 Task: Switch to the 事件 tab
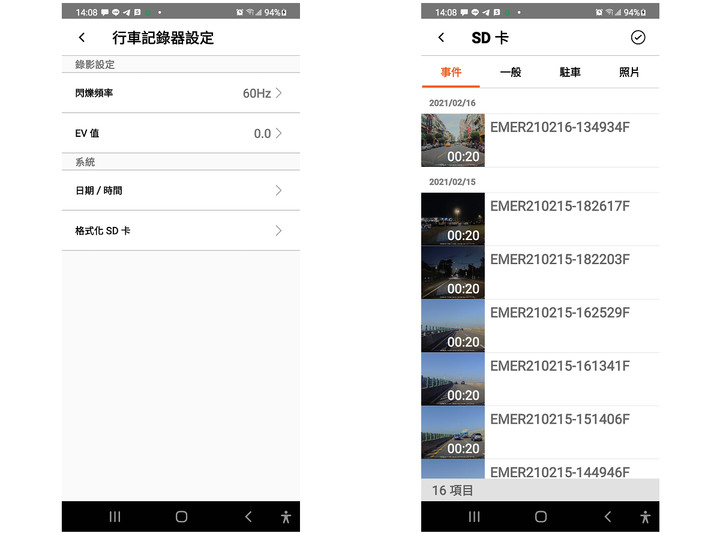(x=451, y=72)
